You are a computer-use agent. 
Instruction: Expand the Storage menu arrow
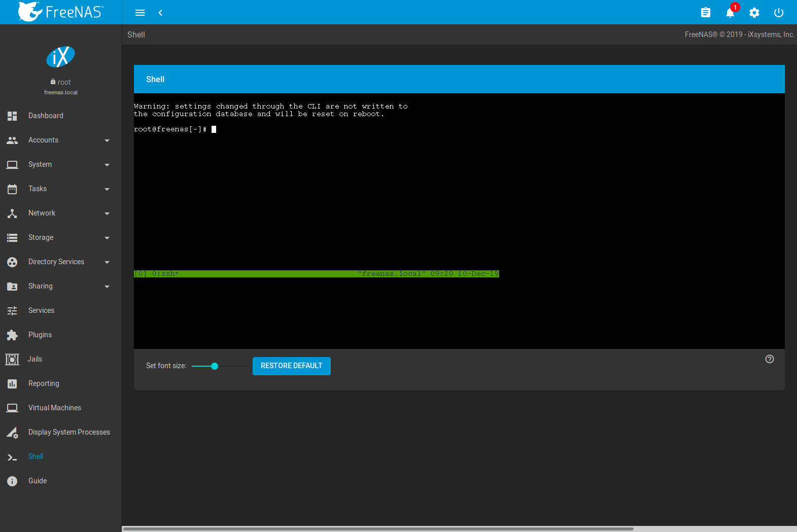click(x=107, y=238)
